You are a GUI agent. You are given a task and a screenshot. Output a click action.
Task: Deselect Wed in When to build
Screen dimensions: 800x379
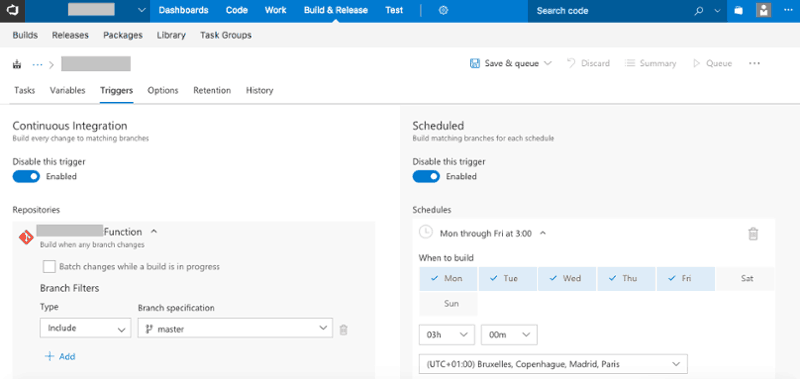tap(567, 279)
